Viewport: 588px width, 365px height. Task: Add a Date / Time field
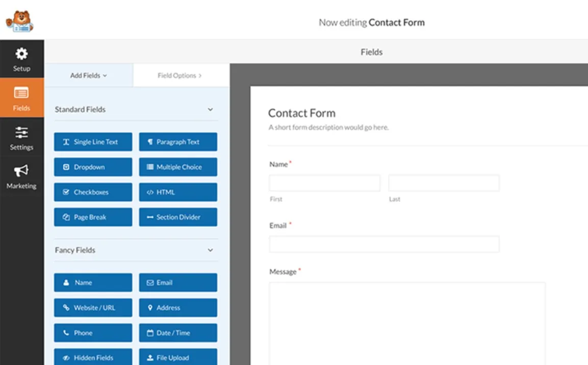tap(178, 333)
